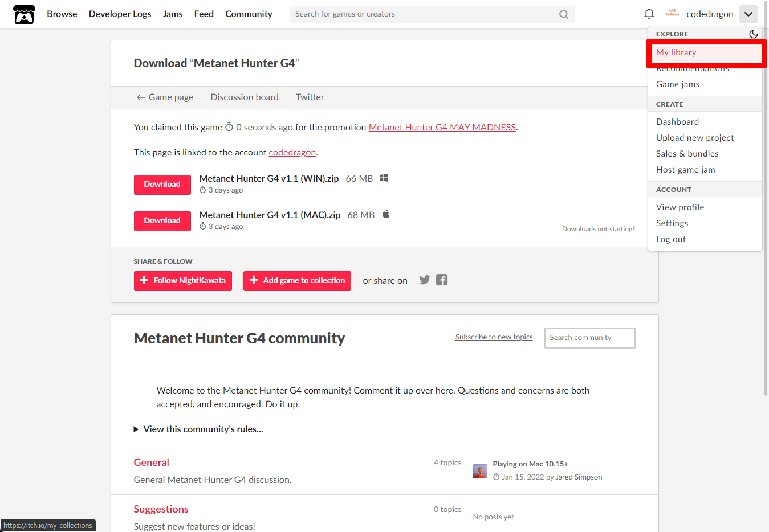Share on Facebook icon
The image size is (769, 532).
[442, 280]
